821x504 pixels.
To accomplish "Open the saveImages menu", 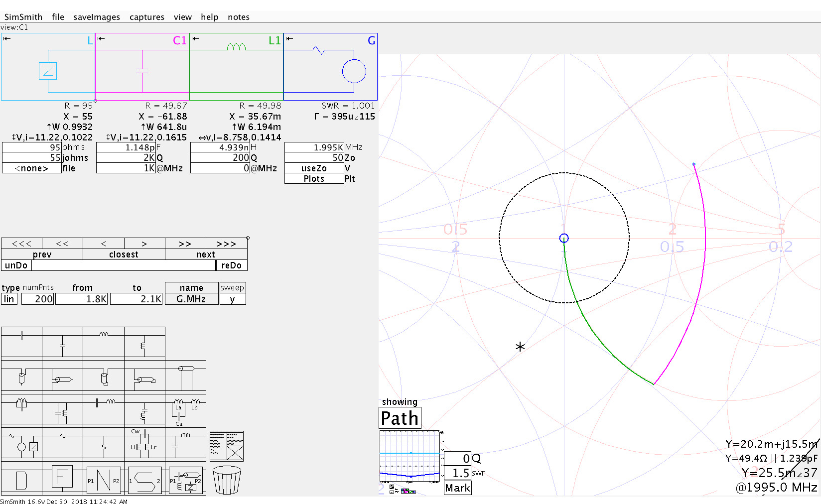I will [x=97, y=17].
